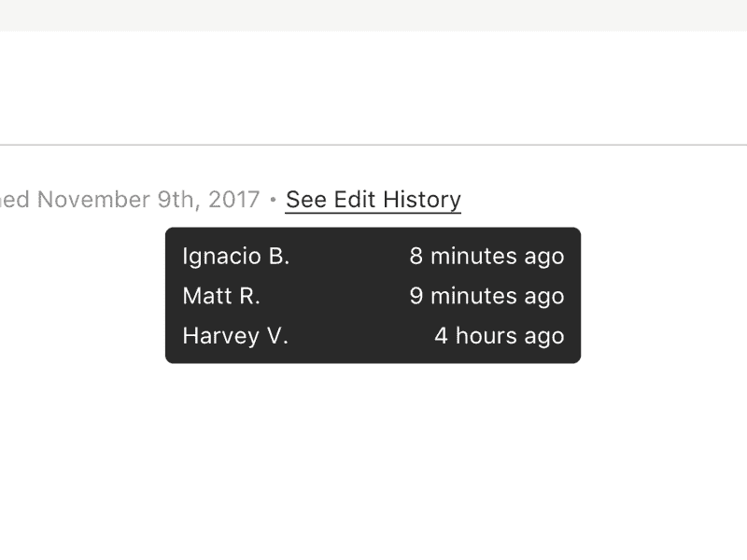Click the year 2017 in the date
This screenshot has height=560, width=747.
(x=234, y=200)
